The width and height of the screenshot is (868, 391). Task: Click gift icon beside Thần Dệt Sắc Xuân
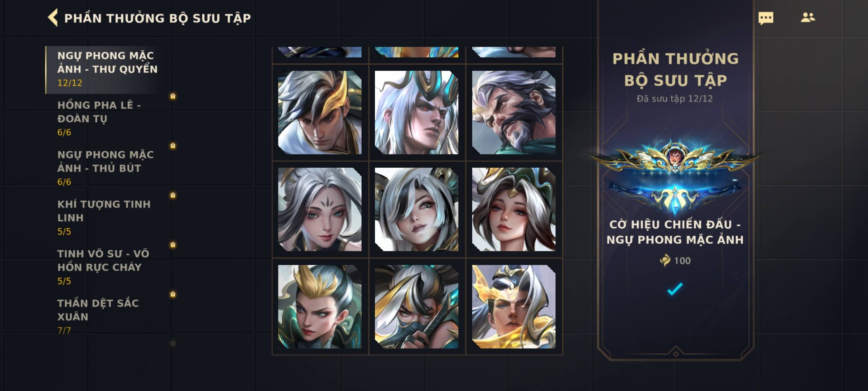pyautogui.click(x=173, y=294)
